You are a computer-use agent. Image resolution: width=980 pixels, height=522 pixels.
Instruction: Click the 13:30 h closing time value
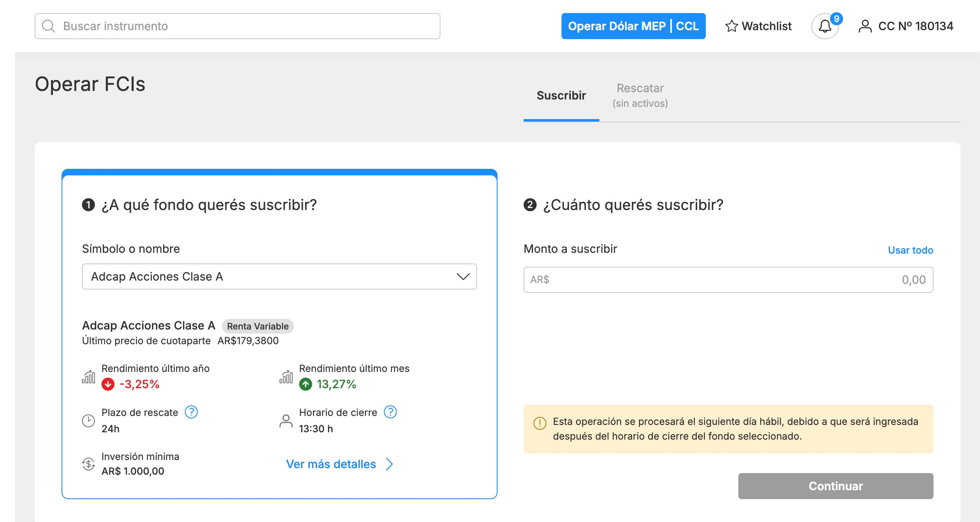pos(316,429)
